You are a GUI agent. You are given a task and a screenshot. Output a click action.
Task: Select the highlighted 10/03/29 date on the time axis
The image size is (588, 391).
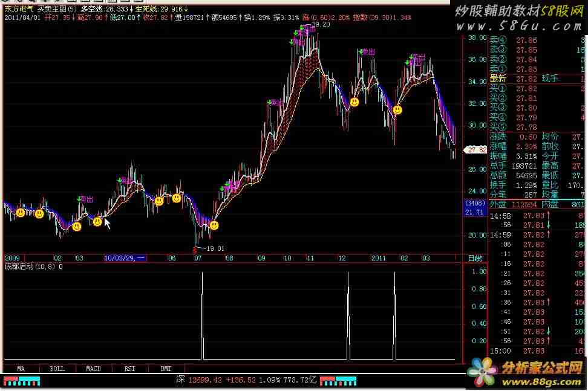pyautogui.click(x=125, y=258)
